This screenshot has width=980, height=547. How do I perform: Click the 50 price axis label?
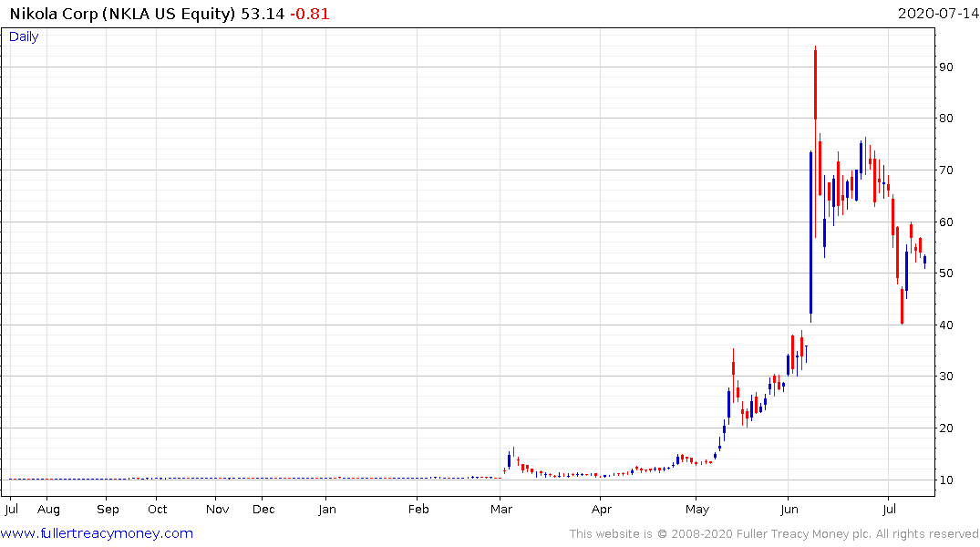[946, 273]
